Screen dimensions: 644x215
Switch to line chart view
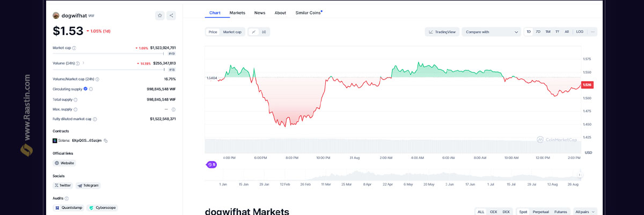[x=254, y=32]
